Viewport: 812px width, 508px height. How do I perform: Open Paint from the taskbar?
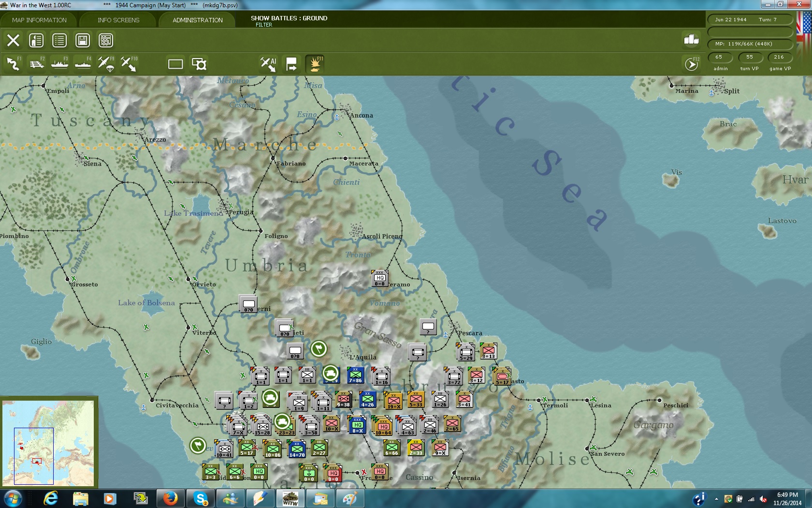350,498
